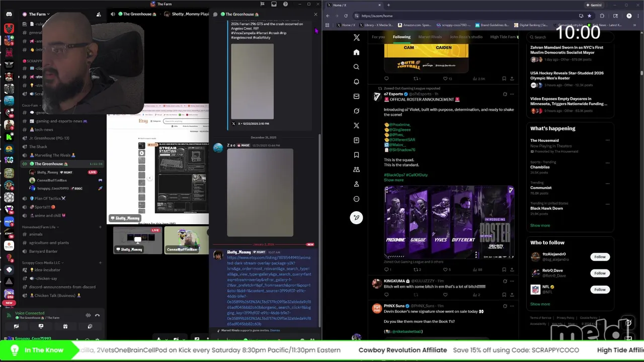Open Gemini button in Chrome title bar
The width and height of the screenshot is (644, 362).
coord(594,5)
